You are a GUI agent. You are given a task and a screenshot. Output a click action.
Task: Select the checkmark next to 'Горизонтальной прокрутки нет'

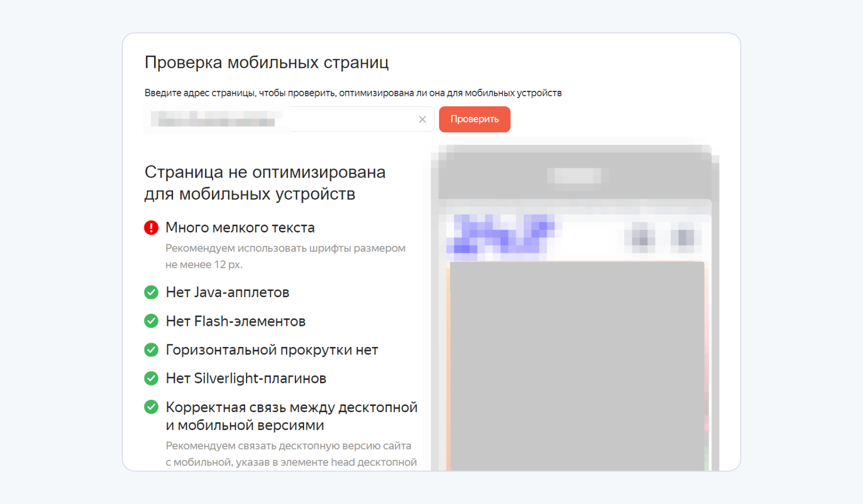point(151,350)
